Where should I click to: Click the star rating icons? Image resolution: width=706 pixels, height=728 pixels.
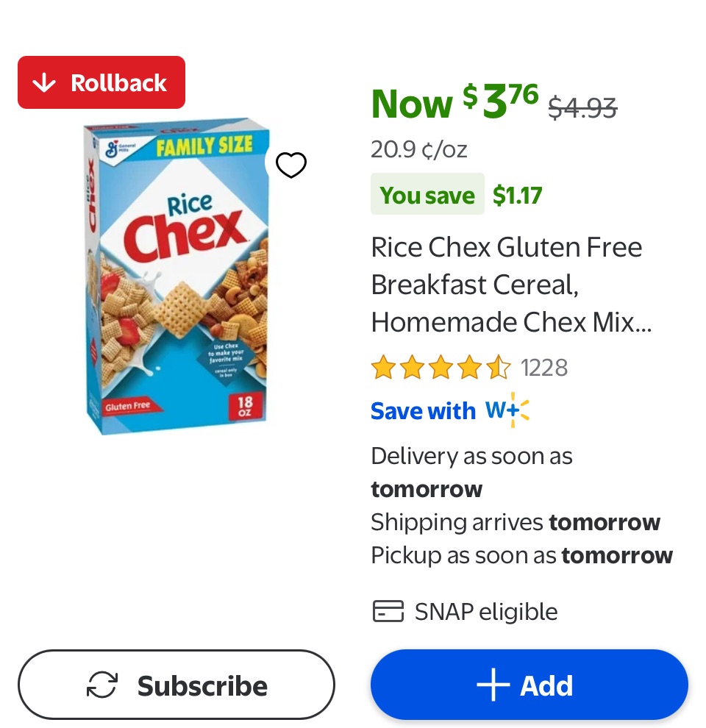coord(440,367)
